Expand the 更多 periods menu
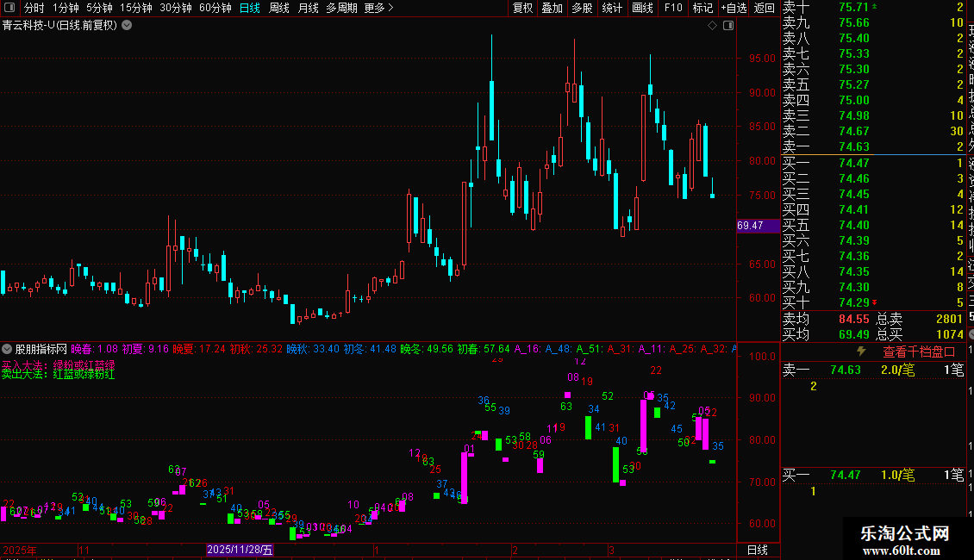The height and width of the screenshot is (560, 974). tap(379, 8)
